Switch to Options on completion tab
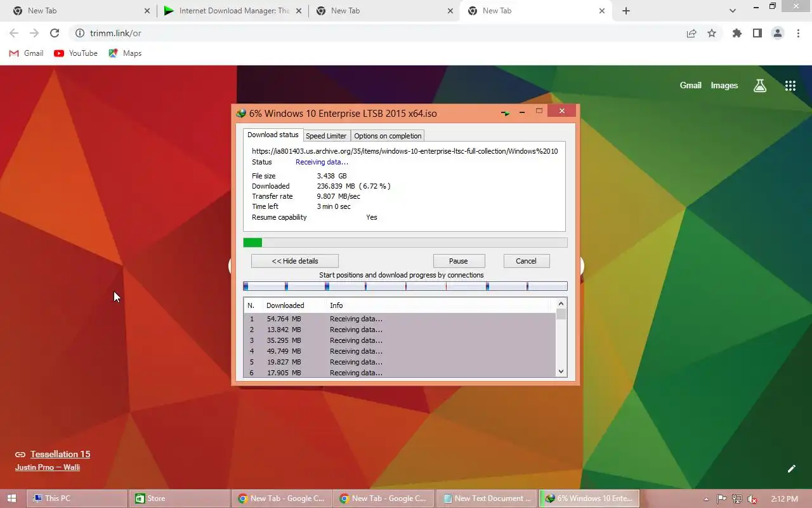Viewport: 812px width, 508px height. [388, 136]
